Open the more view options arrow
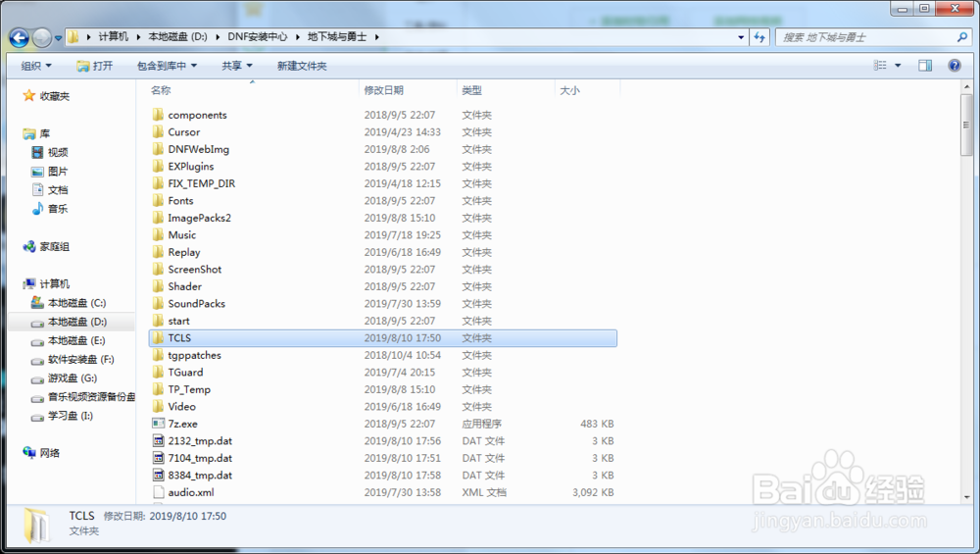 pyautogui.click(x=898, y=65)
